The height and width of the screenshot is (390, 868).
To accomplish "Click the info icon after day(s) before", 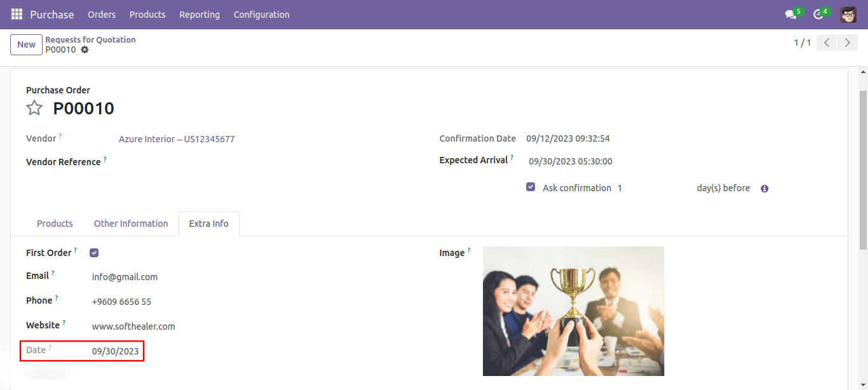I will (764, 189).
